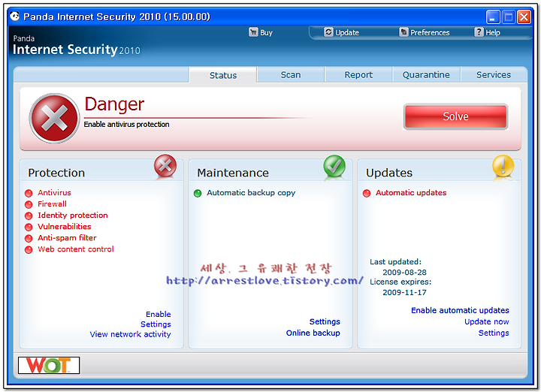
Task: Click the Automatic updates entry
Action: tap(411, 193)
